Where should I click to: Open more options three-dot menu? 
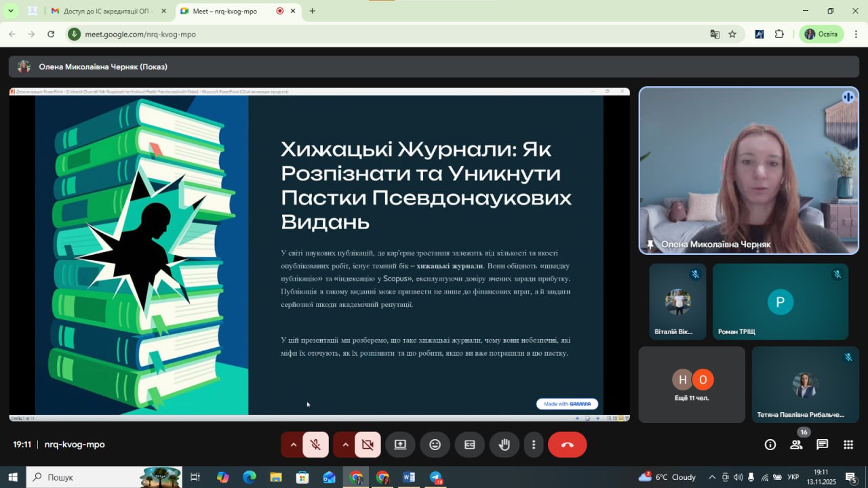point(534,445)
